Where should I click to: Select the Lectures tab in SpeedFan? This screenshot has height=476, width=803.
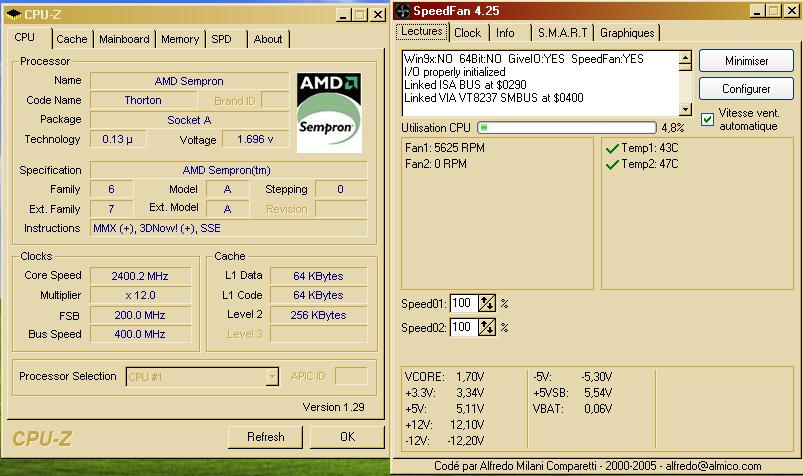421,31
